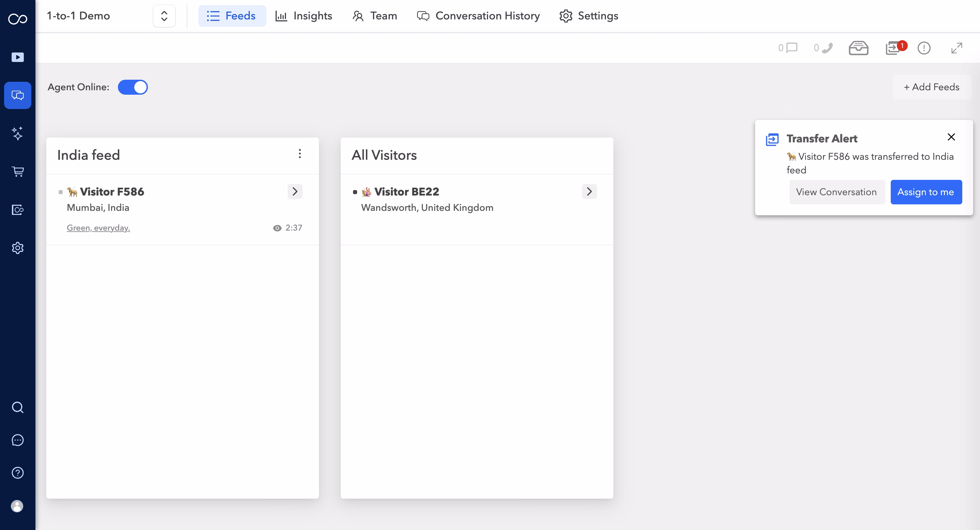
Task: Click the expand fullscreen arrows icon
Action: (x=956, y=48)
